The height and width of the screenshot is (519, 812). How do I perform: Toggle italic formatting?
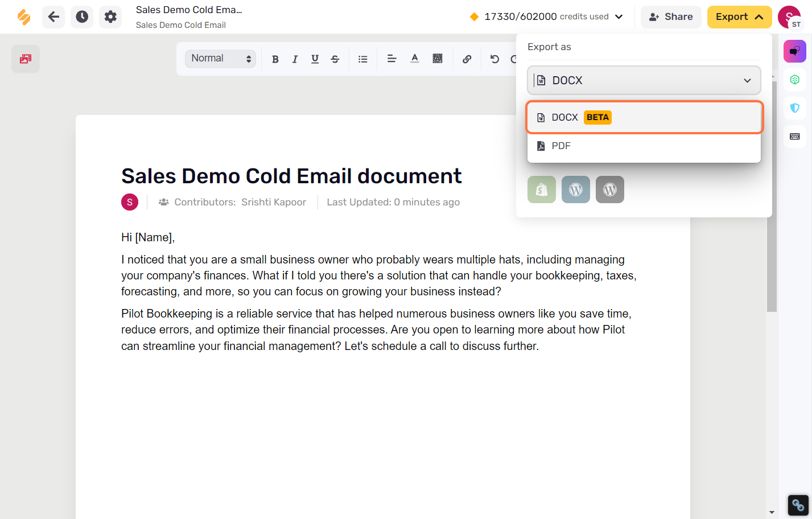(x=295, y=59)
